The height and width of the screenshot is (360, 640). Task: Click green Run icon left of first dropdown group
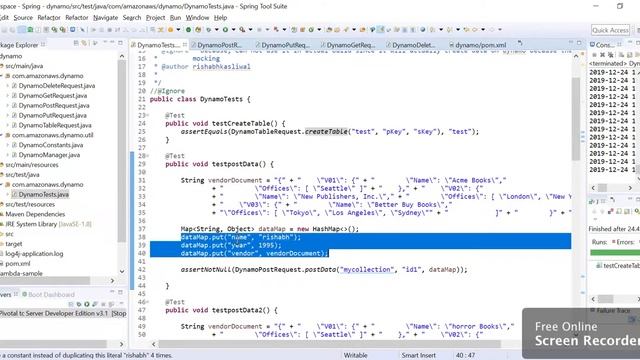(x=188, y=29)
